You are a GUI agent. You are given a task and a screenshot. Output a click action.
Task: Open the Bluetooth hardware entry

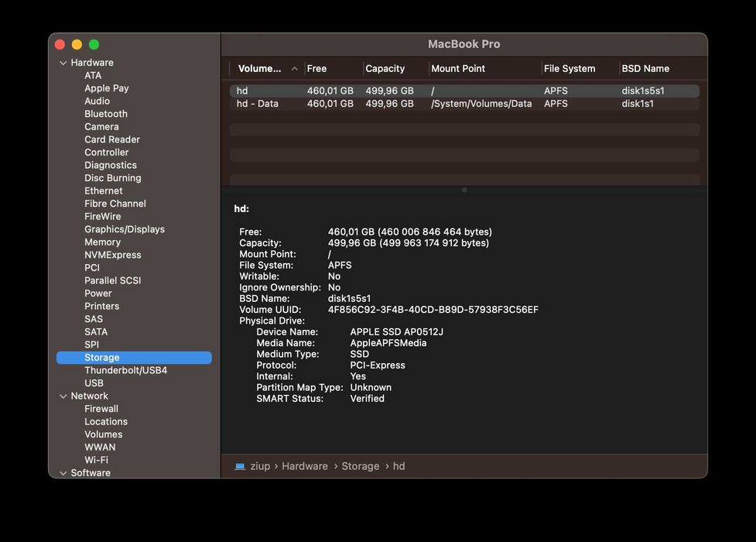[x=106, y=114]
